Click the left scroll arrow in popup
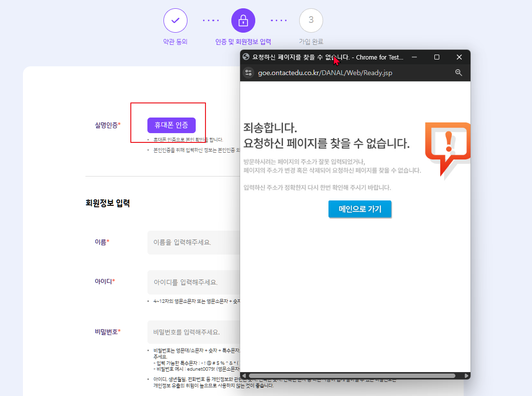The width and height of the screenshot is (532, 396). coord(243,376)
